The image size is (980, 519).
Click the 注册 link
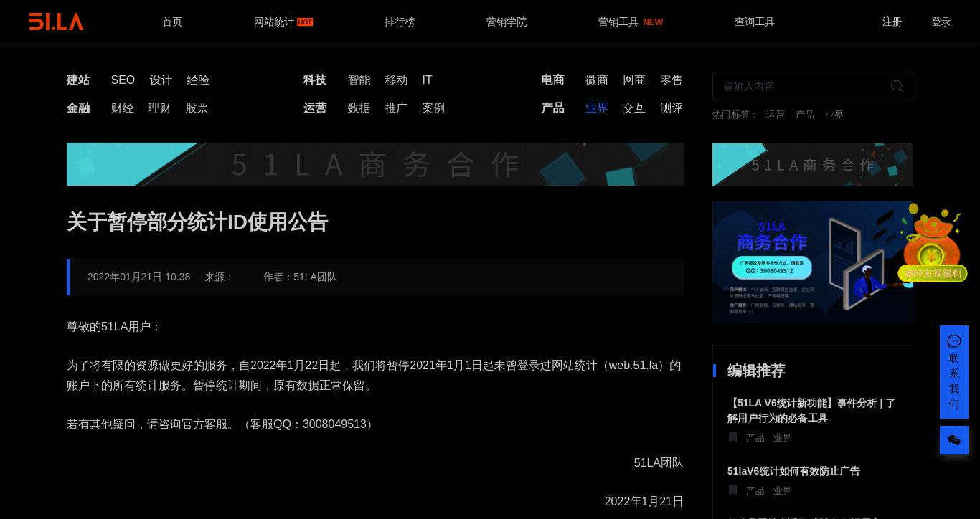[892, 22]
